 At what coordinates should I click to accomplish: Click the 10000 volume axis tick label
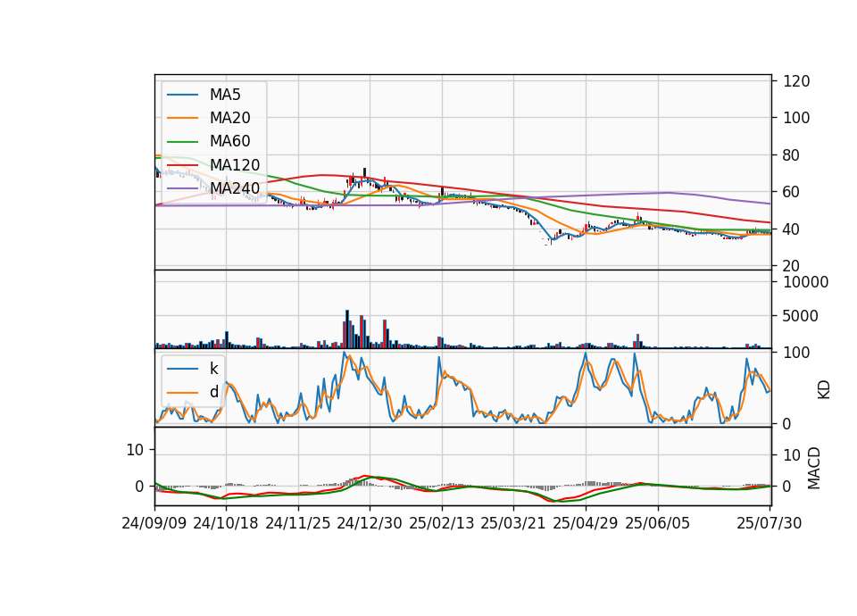coord(806,283)
